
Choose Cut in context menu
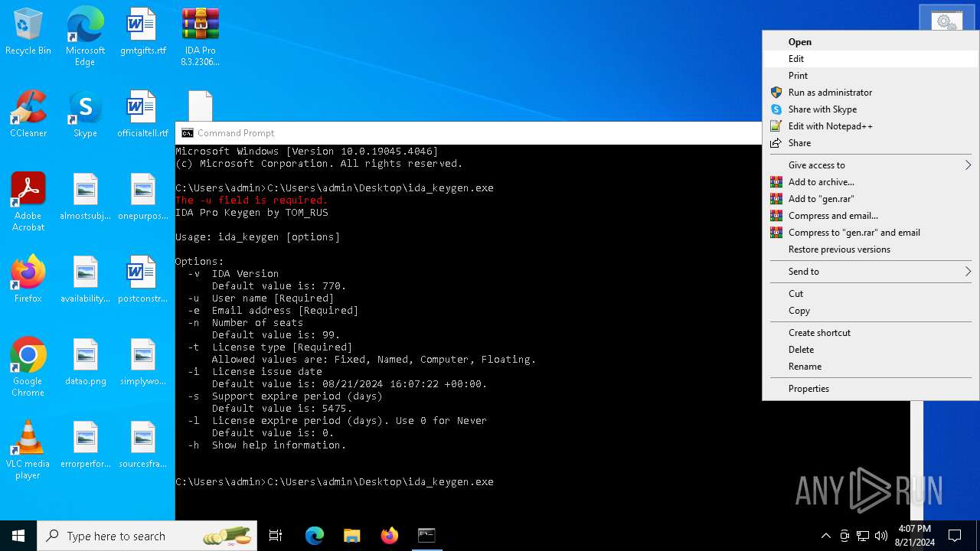click(x=871, y=294)
